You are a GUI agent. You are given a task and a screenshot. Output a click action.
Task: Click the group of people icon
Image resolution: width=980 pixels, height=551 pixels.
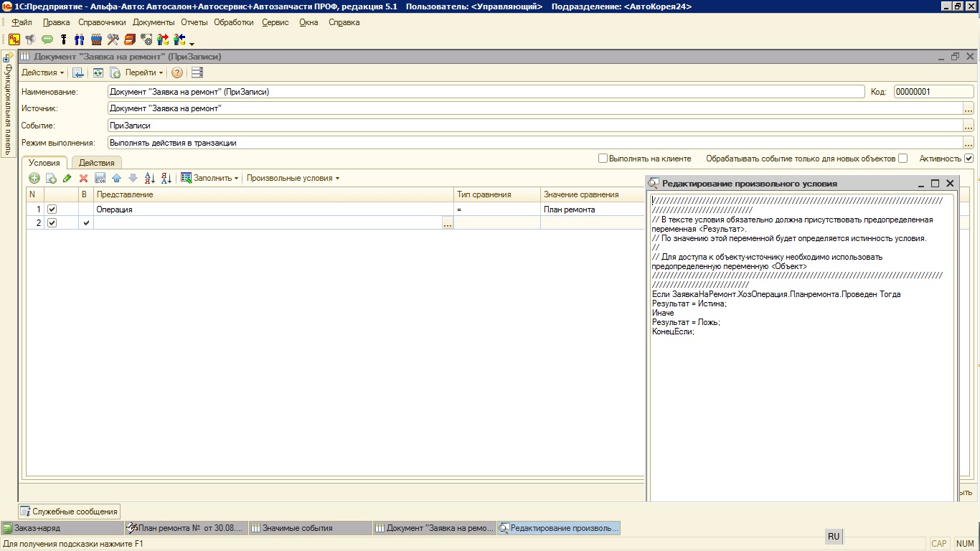coord(96,39)
